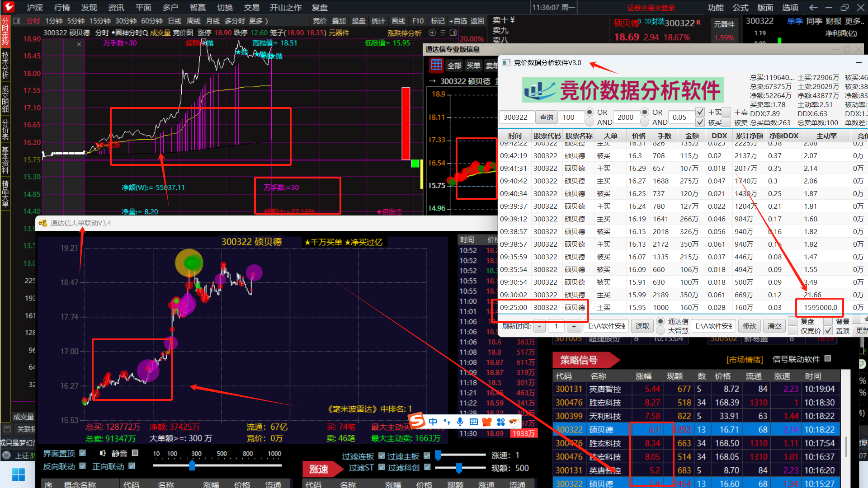Open the 复盘 menu
Viewport: 868px width, 488px height.
point(320,8)
